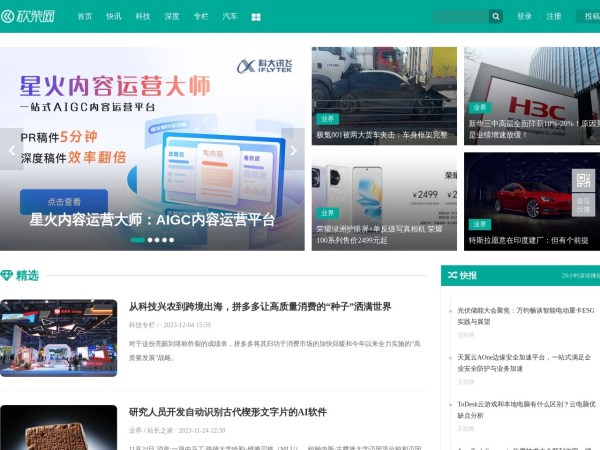Open the 拼多多 article headline
The height and width of the screenshot is (450, 600).
point(260,306)
